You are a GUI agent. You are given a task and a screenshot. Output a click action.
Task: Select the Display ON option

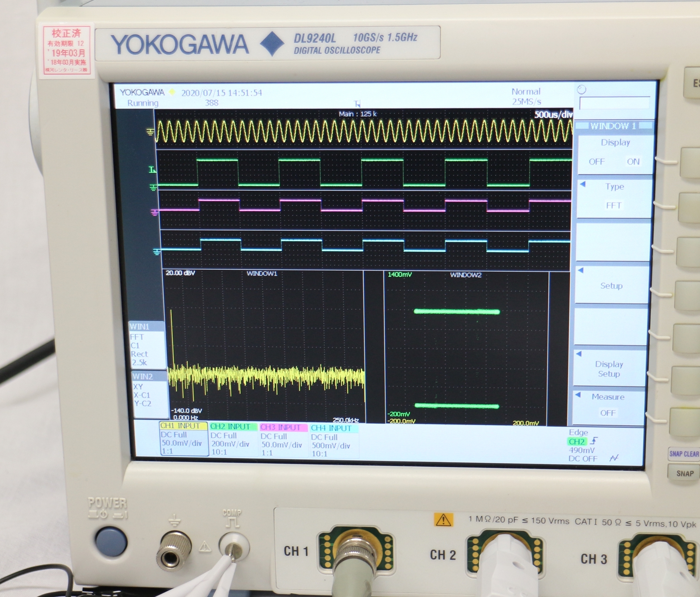pyautogui.click(x=633, y=162)
